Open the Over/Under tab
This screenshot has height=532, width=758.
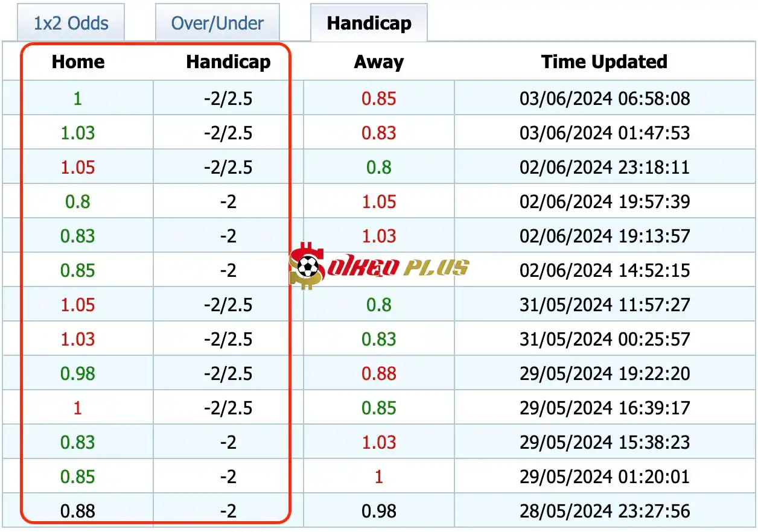(x=217, y=24)
